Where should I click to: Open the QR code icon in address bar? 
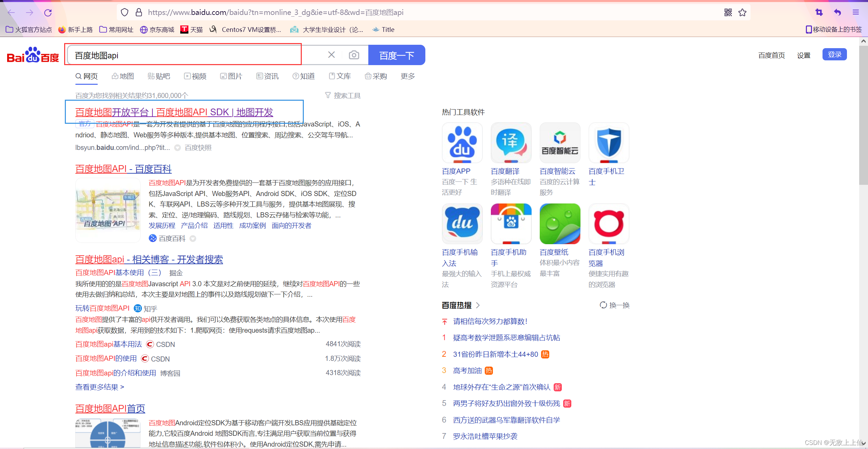tap(728, 13)
